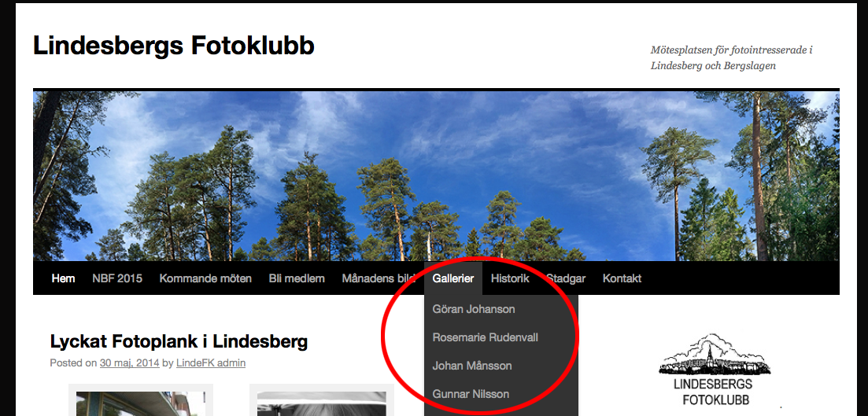Go to the NBF 2015 page
Screen dimensions: 868x416
tap(116, 278)
